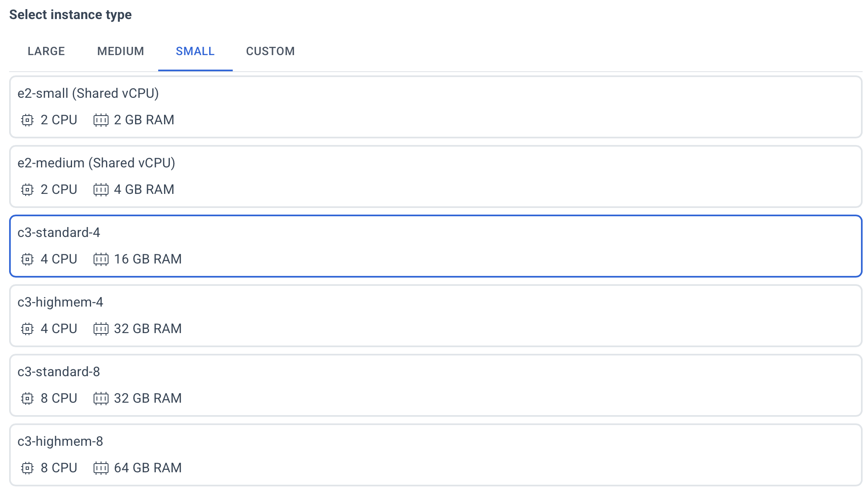The width and height of the screenshot is (868, 493).
Task: Click the CPU icon in c3-standard-4 card
Action: tap(27, 259)
